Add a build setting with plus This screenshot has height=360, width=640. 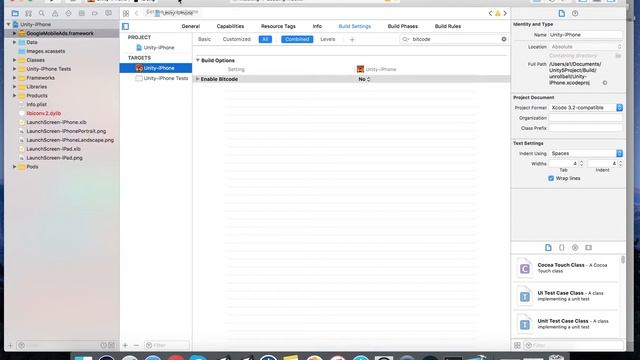click(352, 40)
